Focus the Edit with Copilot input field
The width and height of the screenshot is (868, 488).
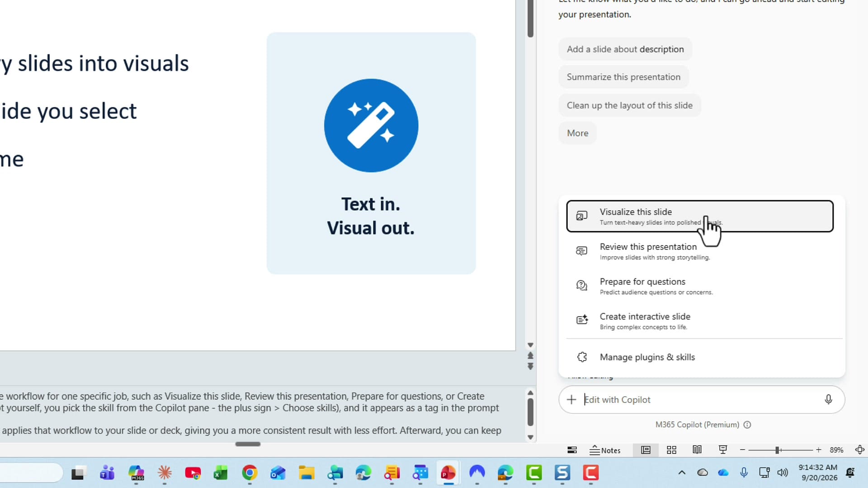pyautogui.click(x=701, y=399)
